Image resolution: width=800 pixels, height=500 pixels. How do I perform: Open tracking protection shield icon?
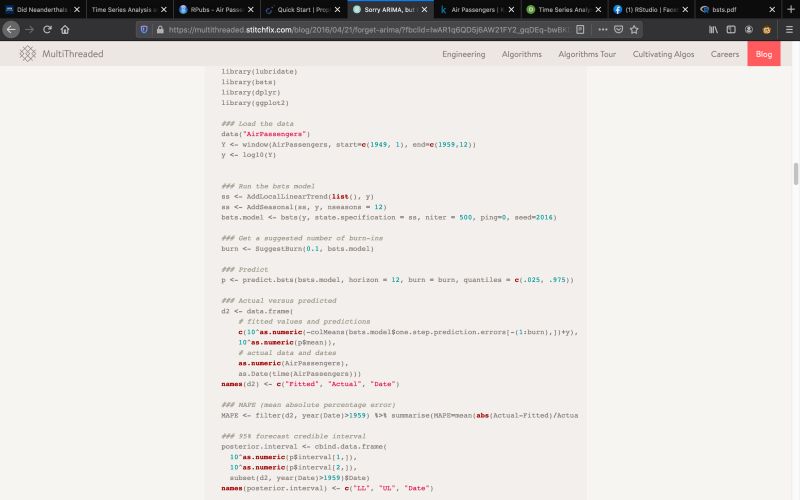pos(144,30)
